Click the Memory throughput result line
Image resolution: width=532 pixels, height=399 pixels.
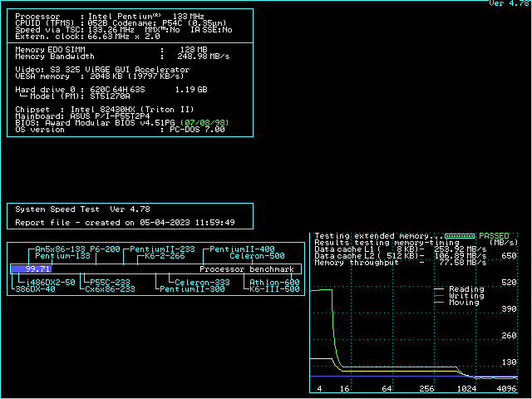pyautogui.click(x=400, y=263)
